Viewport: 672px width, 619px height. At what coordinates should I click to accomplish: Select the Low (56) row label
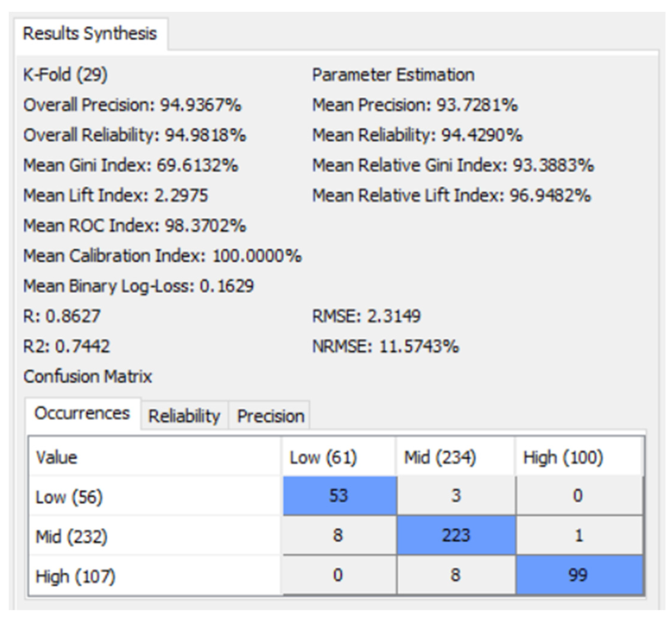coord(69,496)
